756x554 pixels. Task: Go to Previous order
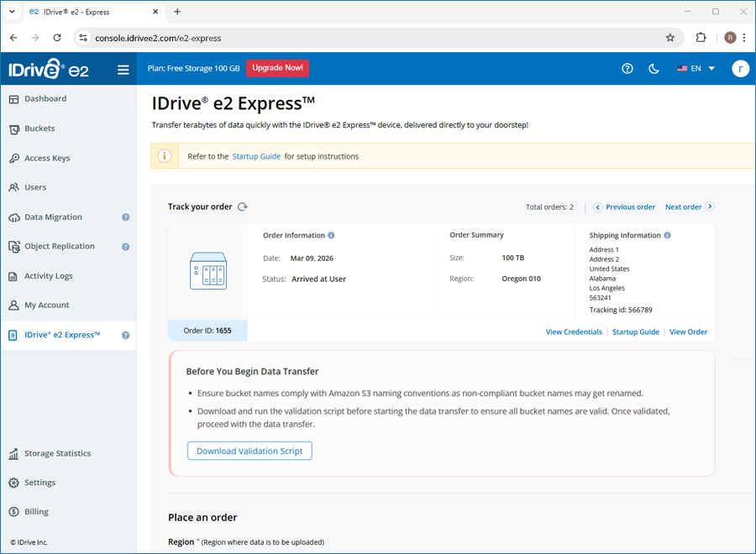tap(624, 207)
